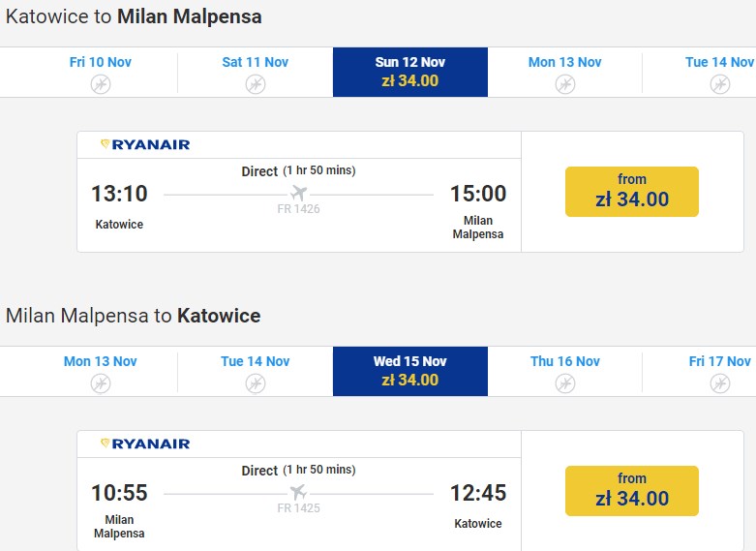Click the airplane icon above FR 1426
The image size is (756, 551).
coord(298,194)
